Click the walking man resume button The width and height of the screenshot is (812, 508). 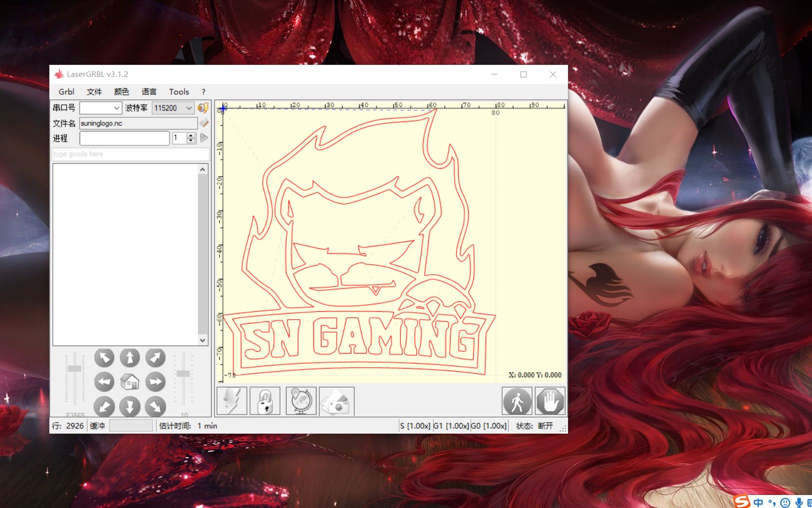pyautogui.click(x=517, y=401)
